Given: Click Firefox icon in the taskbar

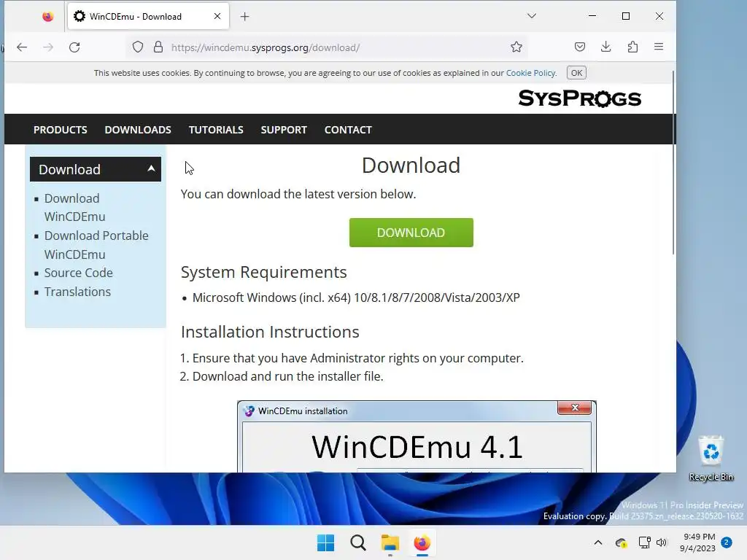Looking at the screenshot, I should (422, 542).
